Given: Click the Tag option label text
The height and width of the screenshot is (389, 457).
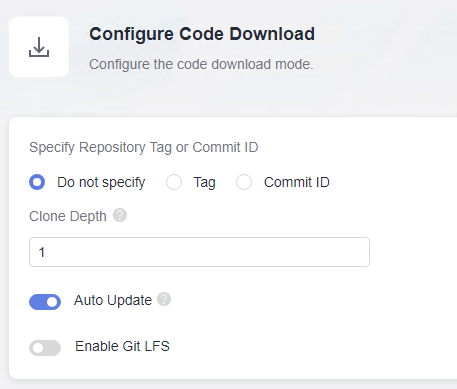Looking at the screenshot, I should (205, 183).
